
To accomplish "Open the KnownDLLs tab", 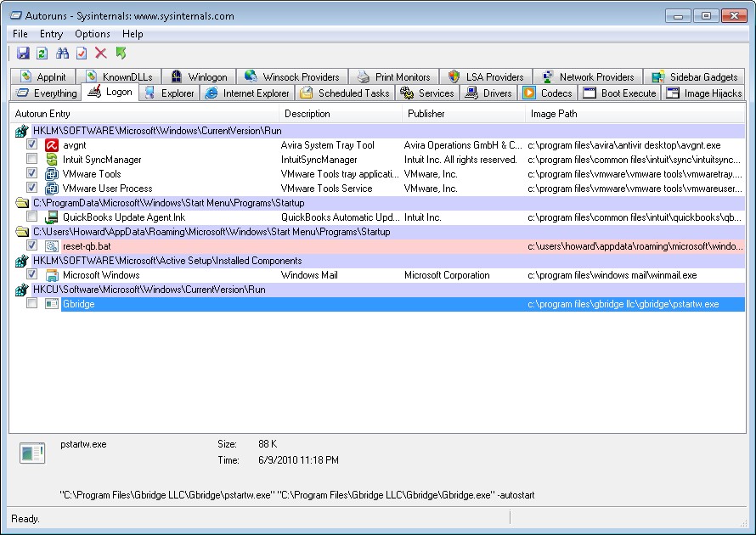I will [119, 76].
